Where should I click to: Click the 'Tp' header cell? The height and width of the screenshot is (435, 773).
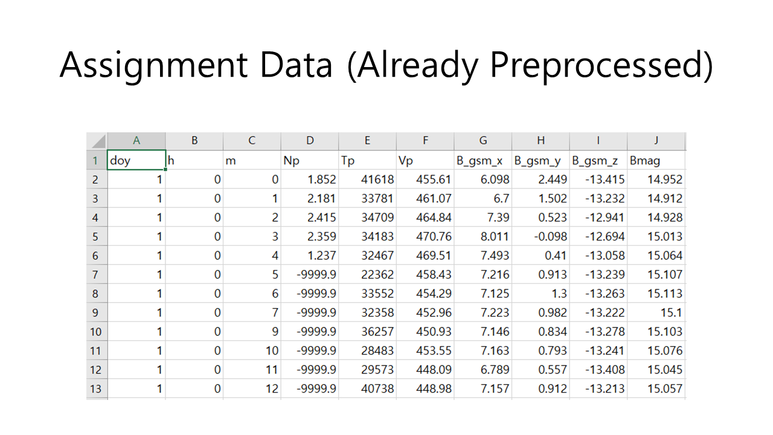click(367, 160)
